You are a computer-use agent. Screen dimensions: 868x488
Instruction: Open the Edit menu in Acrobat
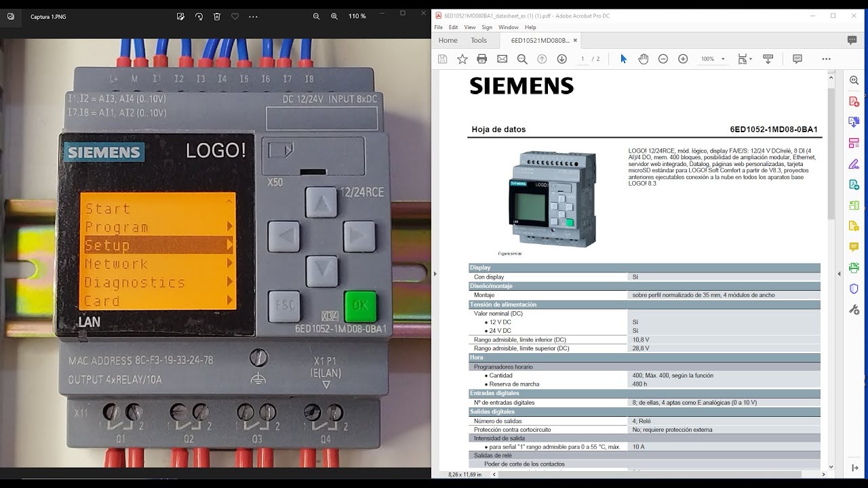click(453, 27)
